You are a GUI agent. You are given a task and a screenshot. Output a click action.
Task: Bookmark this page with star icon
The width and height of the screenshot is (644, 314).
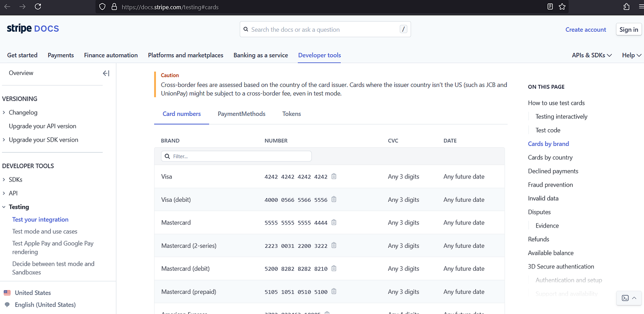pyautogui.click(x=562, y=7)
